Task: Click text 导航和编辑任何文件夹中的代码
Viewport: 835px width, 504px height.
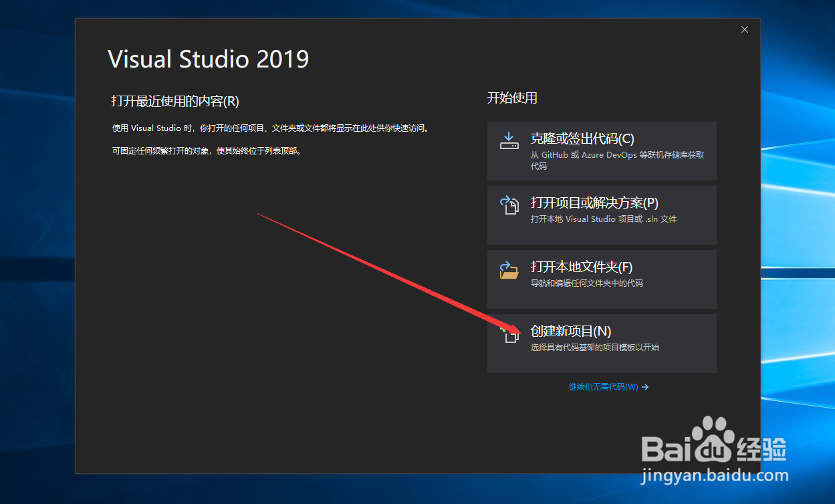Action: click(x=587, y=283)
